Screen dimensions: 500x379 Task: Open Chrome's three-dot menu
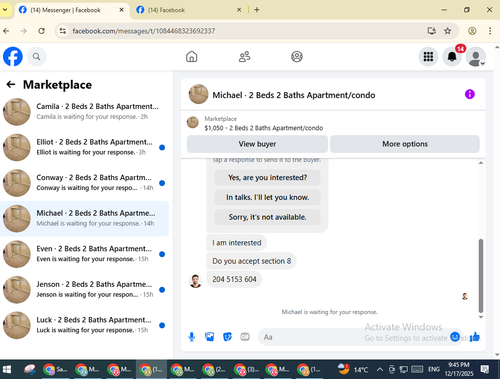pyautogui.click(x=490, y=31)
